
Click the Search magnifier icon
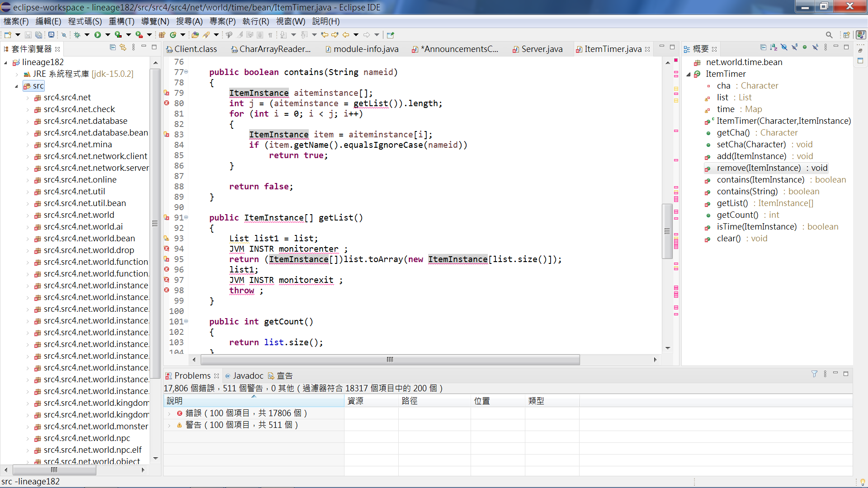tap(829, 35)
